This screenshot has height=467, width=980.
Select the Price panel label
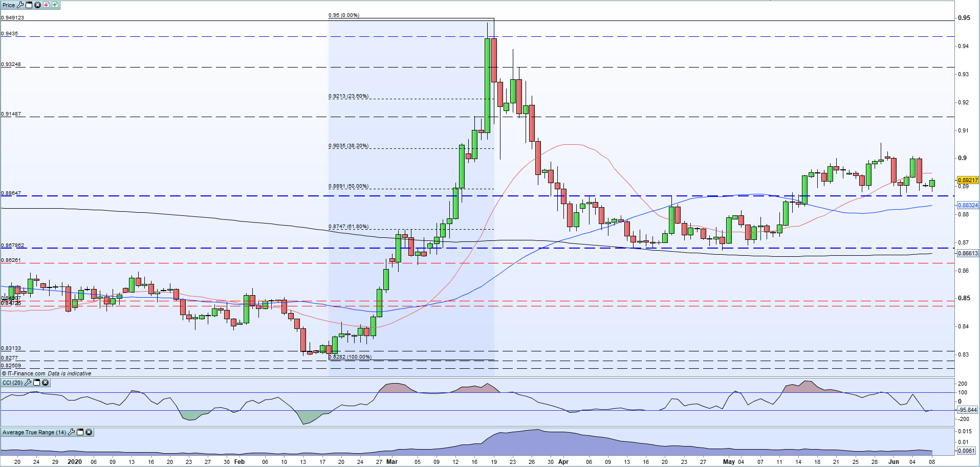coord(9,5)
